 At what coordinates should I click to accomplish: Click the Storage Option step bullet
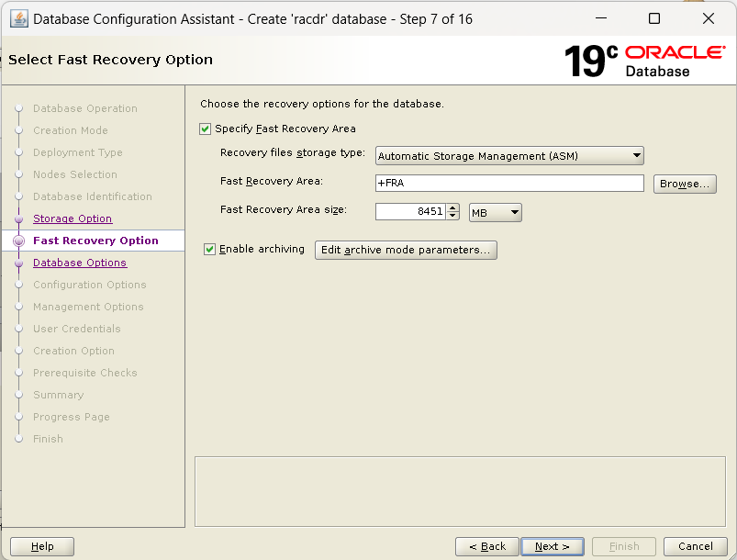point(18,219)
